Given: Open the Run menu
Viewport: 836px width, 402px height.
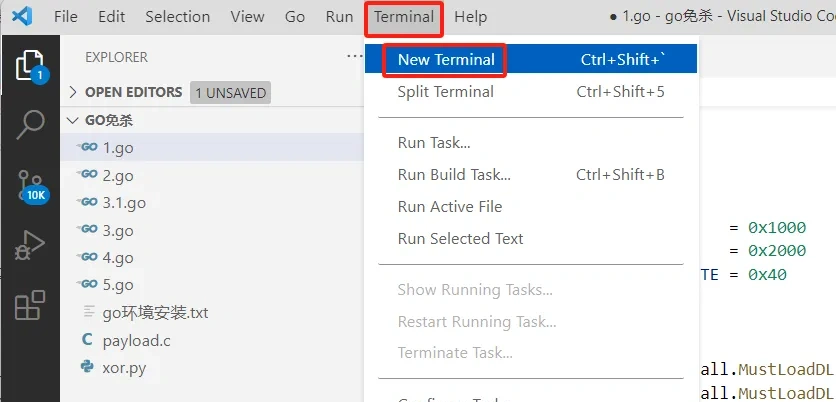Looking at the screenshot, I should (x=339, y=17).
